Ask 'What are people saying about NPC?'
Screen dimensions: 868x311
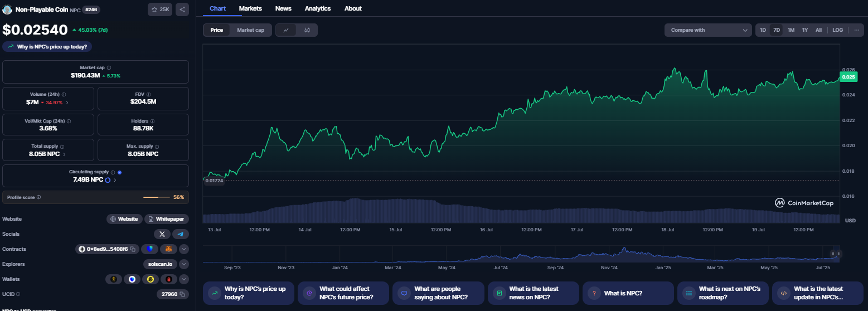[438, 293]
